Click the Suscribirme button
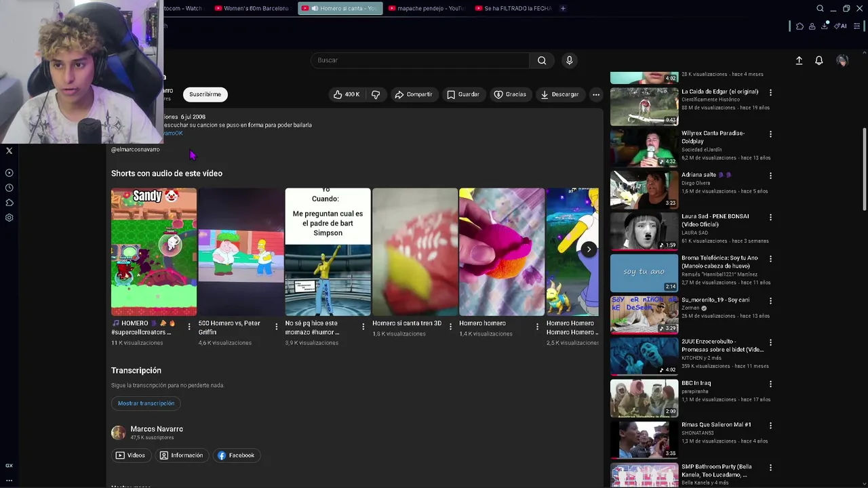The height and width of the screenshot is (488, 868). [x=205, y=94]
